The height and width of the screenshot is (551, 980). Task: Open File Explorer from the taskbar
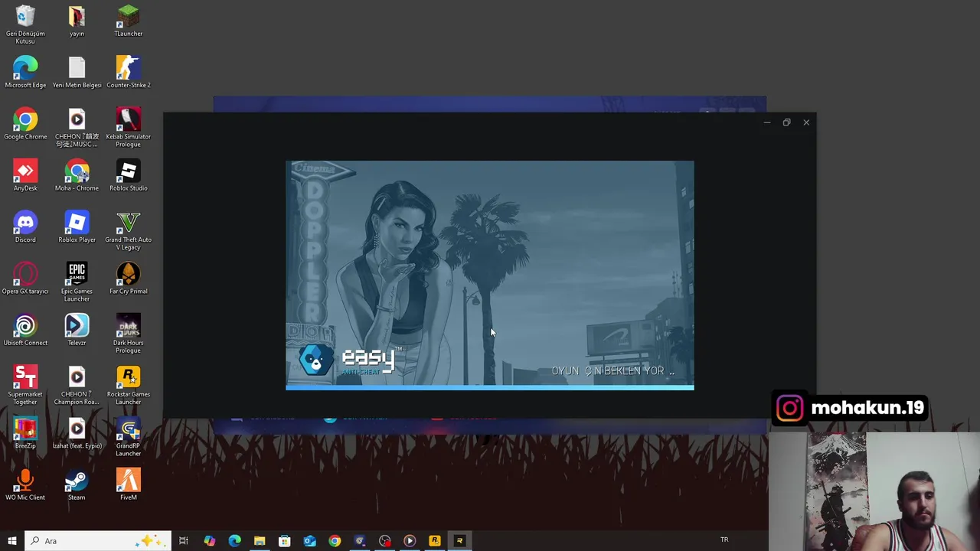[260, 541]
